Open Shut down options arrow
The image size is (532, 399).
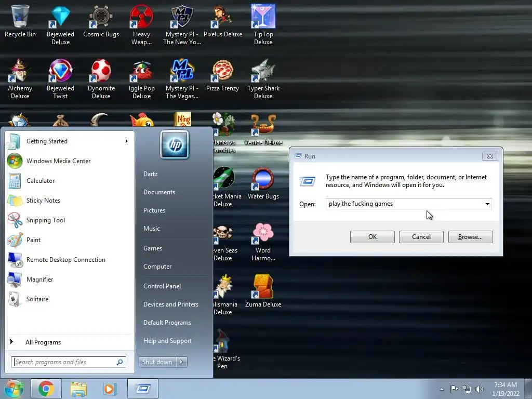click(x=181, y=362)
